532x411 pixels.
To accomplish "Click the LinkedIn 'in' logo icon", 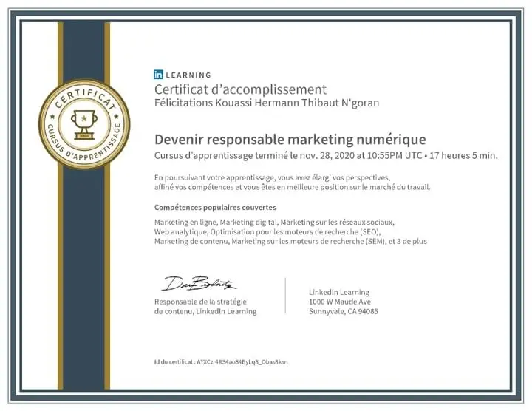I will [x=158, y=75].
